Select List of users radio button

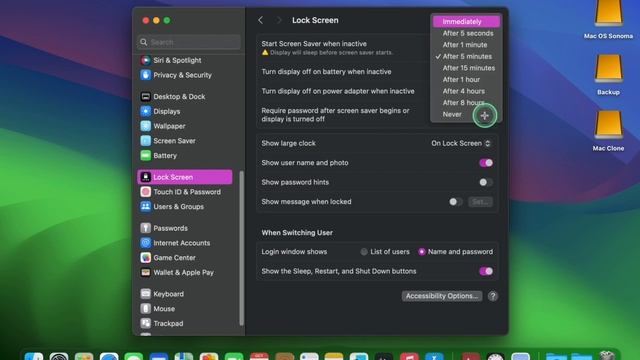tap(364, 252)
